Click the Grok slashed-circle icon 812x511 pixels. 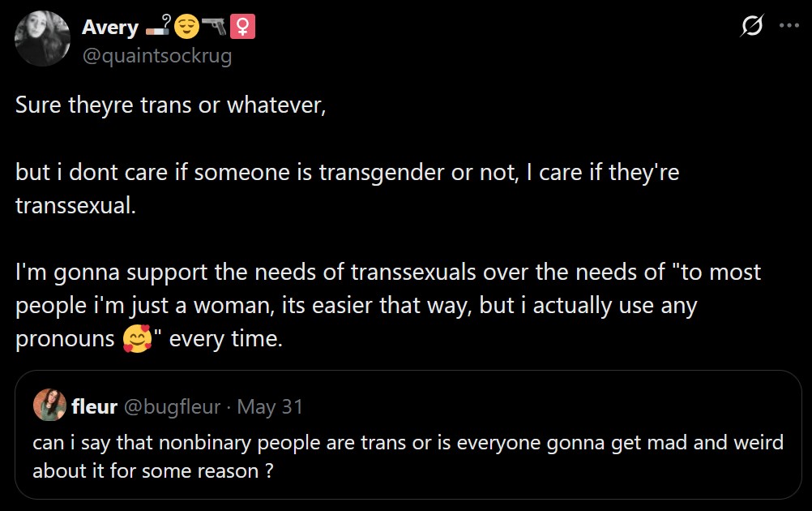tap(751, 25)
